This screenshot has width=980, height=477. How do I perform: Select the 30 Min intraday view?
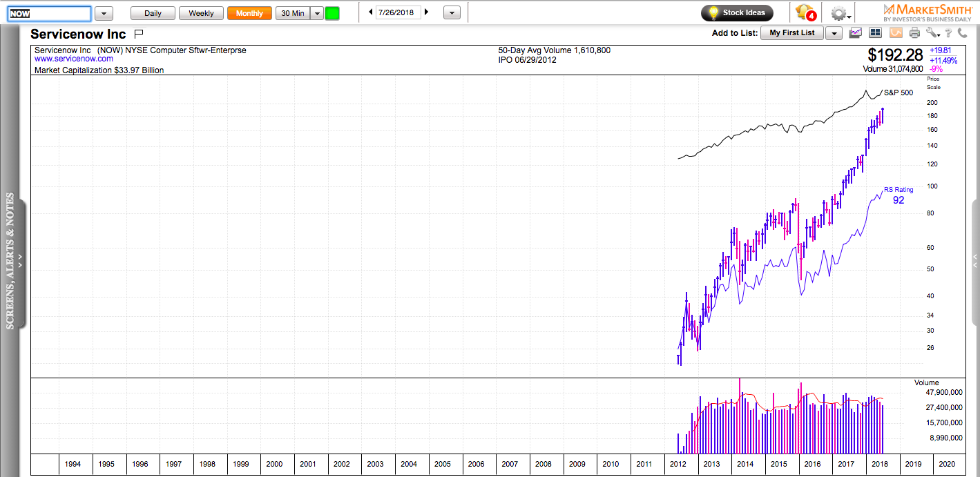point(293,13)
